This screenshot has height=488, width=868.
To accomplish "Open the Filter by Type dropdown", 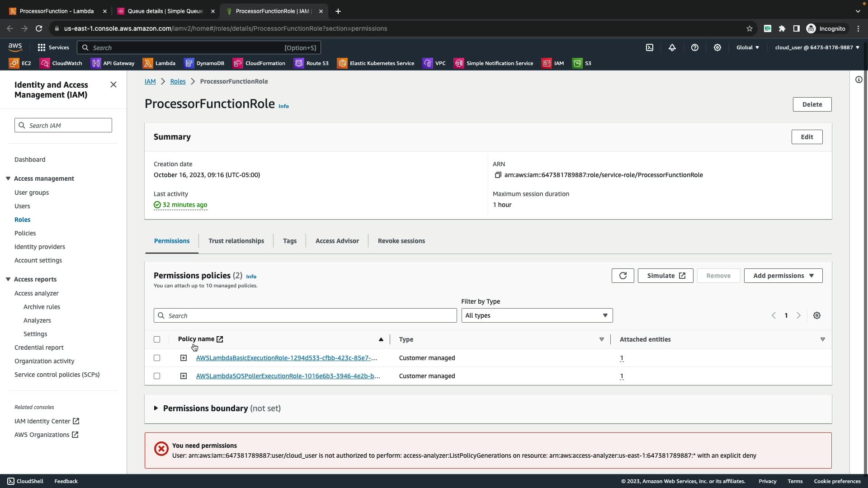I will coord(537,315).
